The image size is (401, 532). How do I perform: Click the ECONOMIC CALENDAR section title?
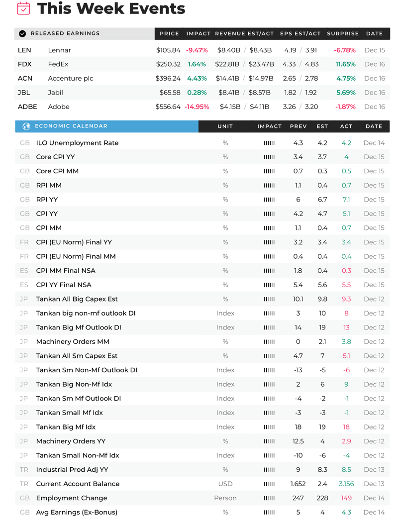71,126
